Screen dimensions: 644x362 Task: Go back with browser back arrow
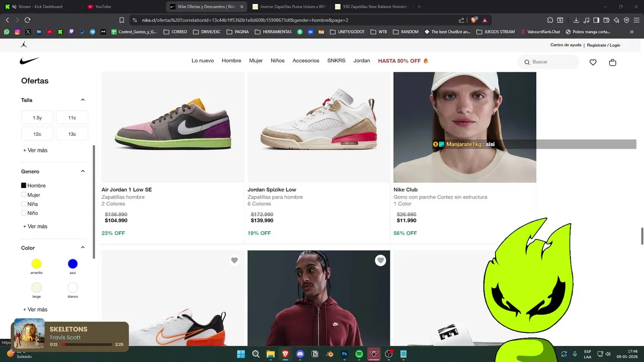click(7, 20)
